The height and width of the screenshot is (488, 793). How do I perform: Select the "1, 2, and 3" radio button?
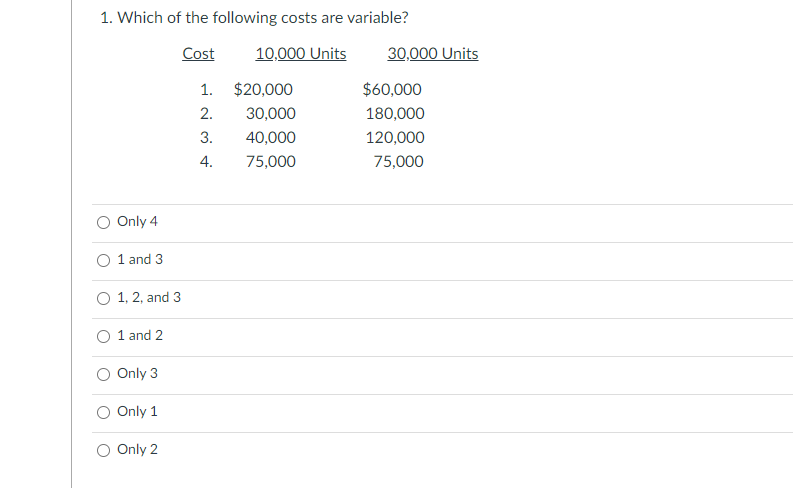point(104,298)
